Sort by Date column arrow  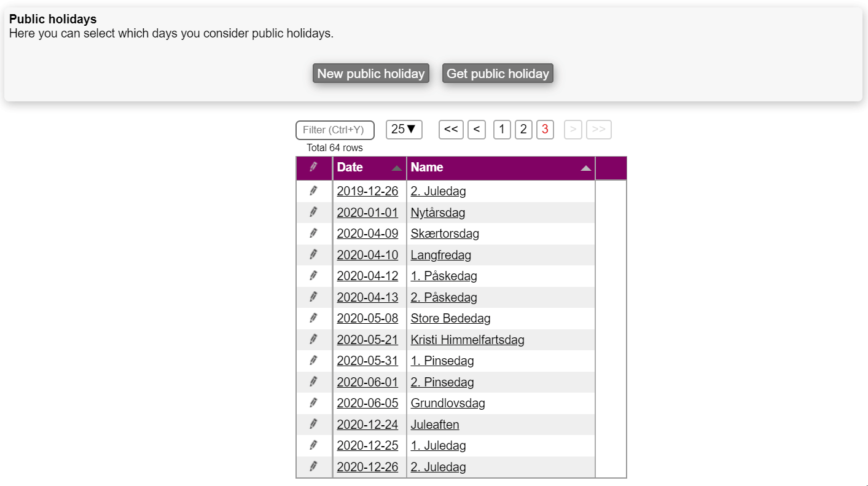397,168
